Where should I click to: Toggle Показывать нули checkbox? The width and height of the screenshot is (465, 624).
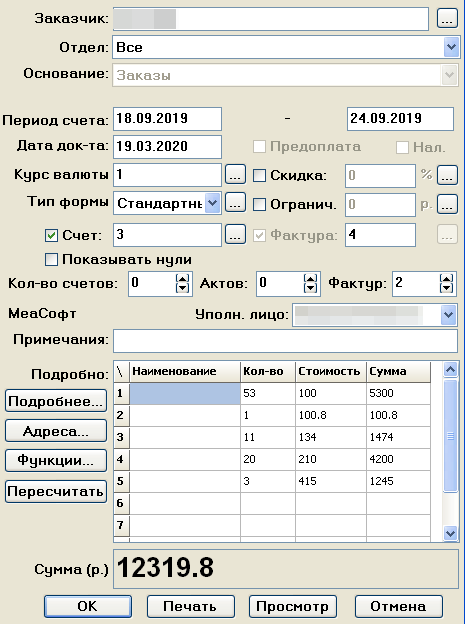[51, 259]
